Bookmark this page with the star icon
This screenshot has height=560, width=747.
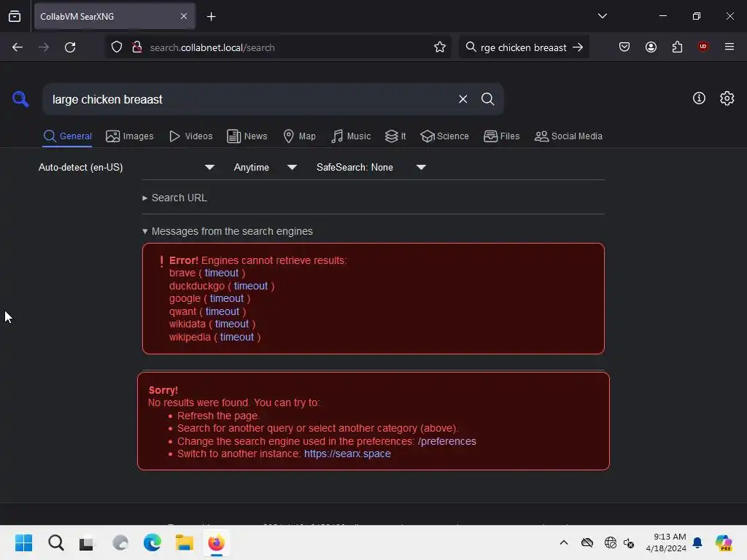coord(440,47)
